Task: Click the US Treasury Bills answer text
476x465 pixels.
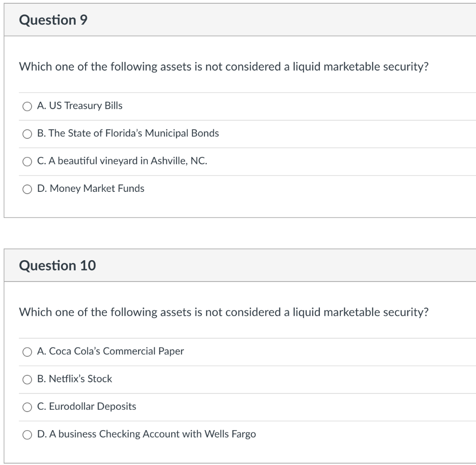Action: pos(79,106)
